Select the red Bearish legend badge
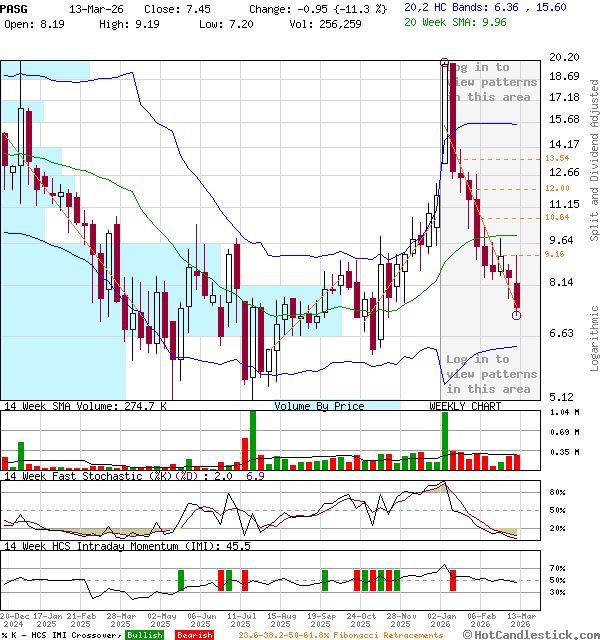 click(192, 635)
